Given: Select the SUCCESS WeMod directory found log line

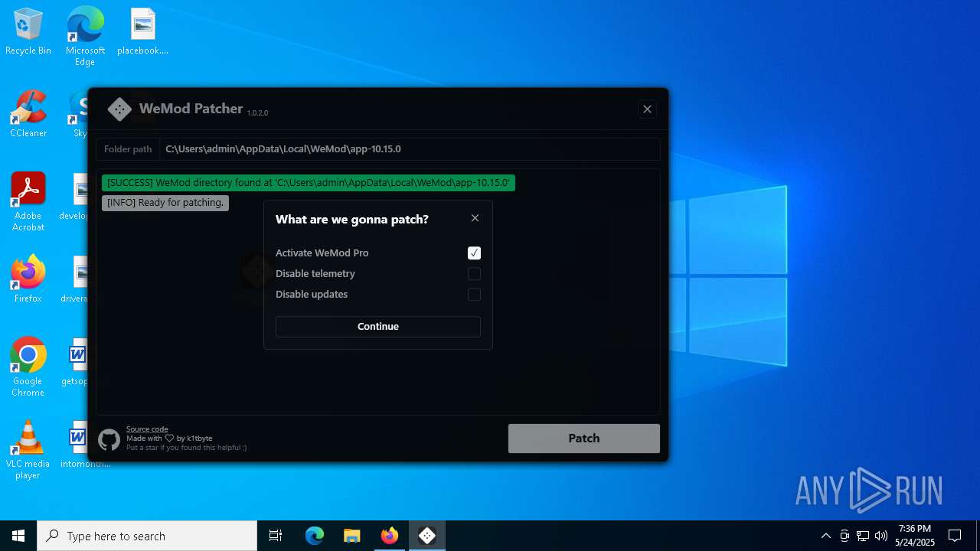Looking at the screenshot, I should click(309, 183).
